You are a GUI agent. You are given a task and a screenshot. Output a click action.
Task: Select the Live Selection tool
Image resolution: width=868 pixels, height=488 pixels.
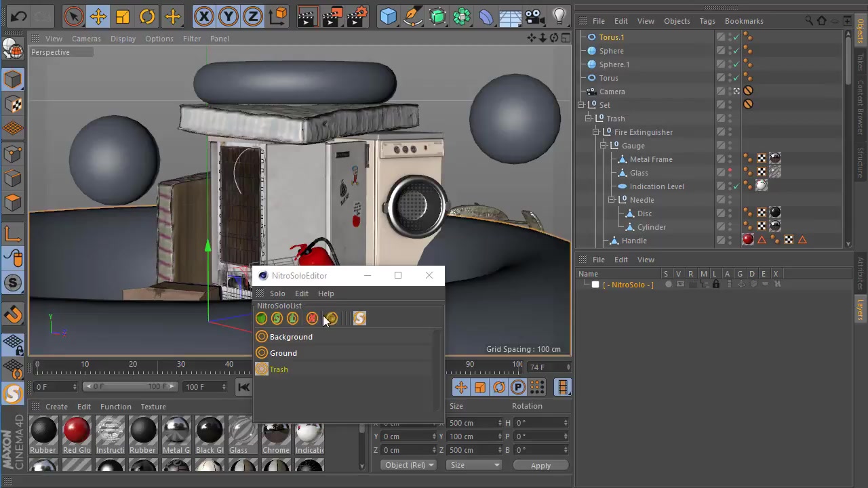[x=73, y=16]
